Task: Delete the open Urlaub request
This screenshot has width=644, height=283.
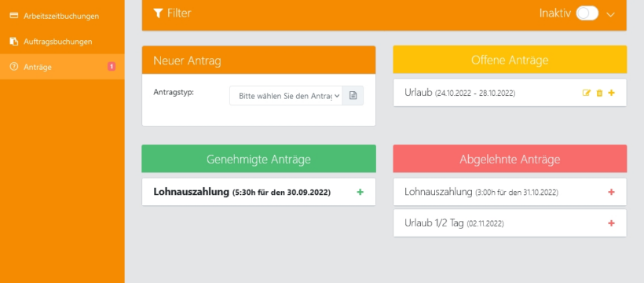Action: 599,93
